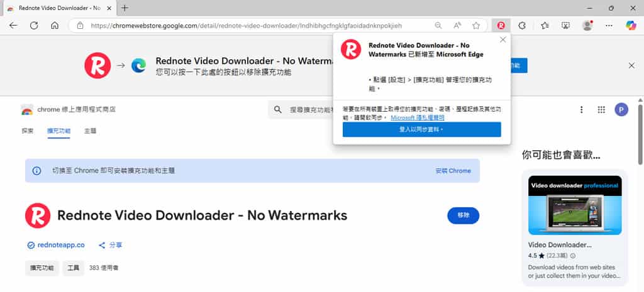The height and width of the screenshot is (292, 644).
Task: Click the 383 使用者 user count text
Action: (104, 268)
